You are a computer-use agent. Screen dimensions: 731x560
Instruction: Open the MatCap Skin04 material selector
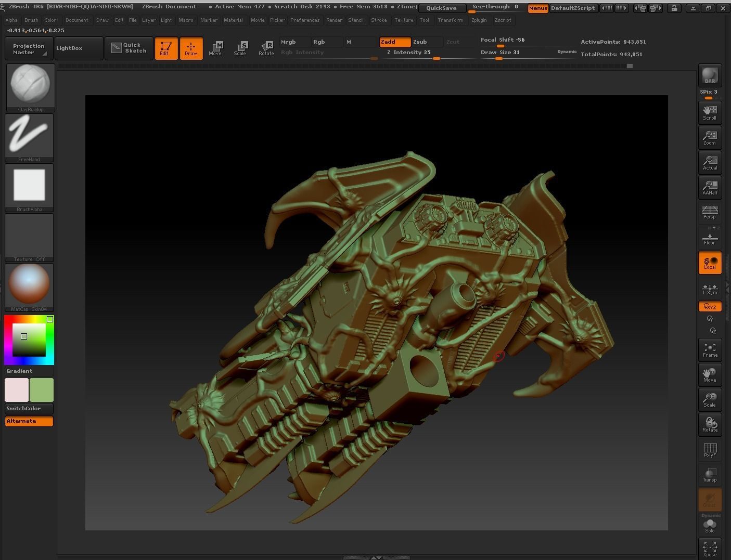point(30,288)
